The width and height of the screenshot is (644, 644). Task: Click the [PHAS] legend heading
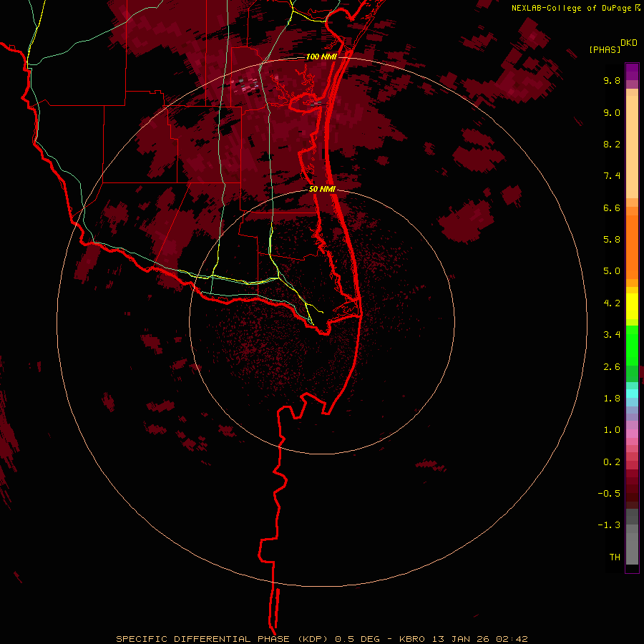click(x=605, y=49)
